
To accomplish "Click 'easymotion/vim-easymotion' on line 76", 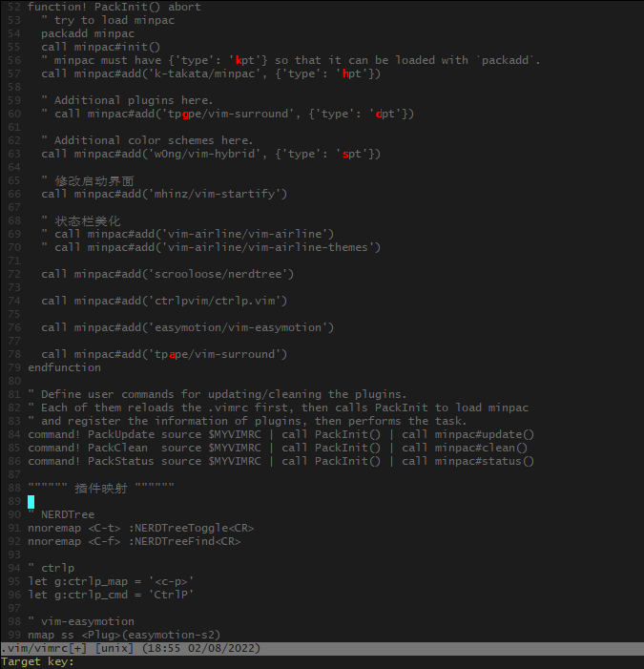I will click(238, 327).
